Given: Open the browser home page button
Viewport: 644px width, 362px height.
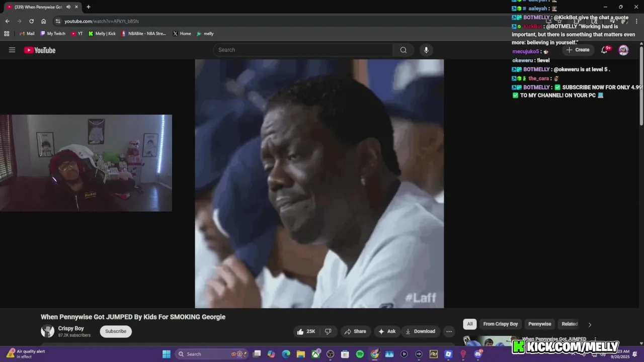Looking at the screenshot, I should point(44,21).
